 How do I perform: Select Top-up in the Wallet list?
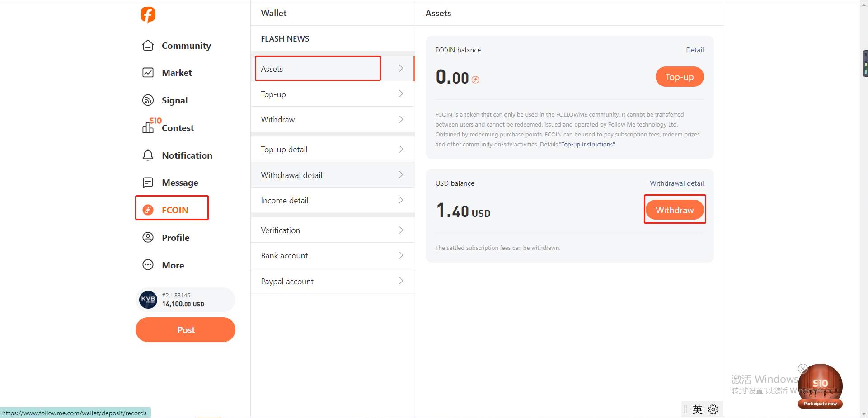(x=333, y=94)
